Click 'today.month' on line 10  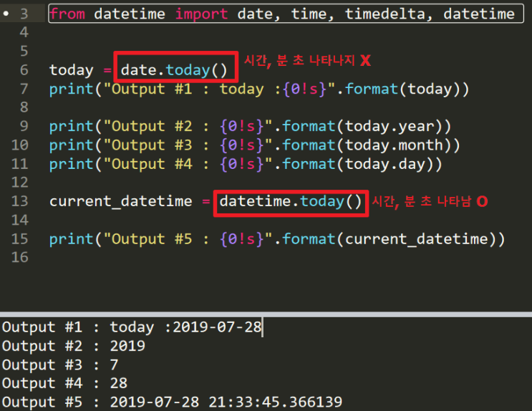pyautogui.click(x=394, y=145)
